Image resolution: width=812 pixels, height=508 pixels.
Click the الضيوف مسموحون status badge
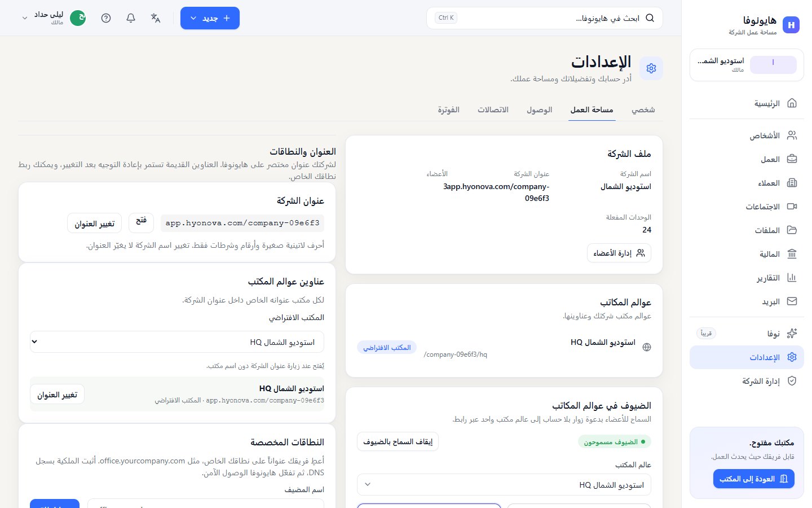pyautogui.click(x=615, y=442)
